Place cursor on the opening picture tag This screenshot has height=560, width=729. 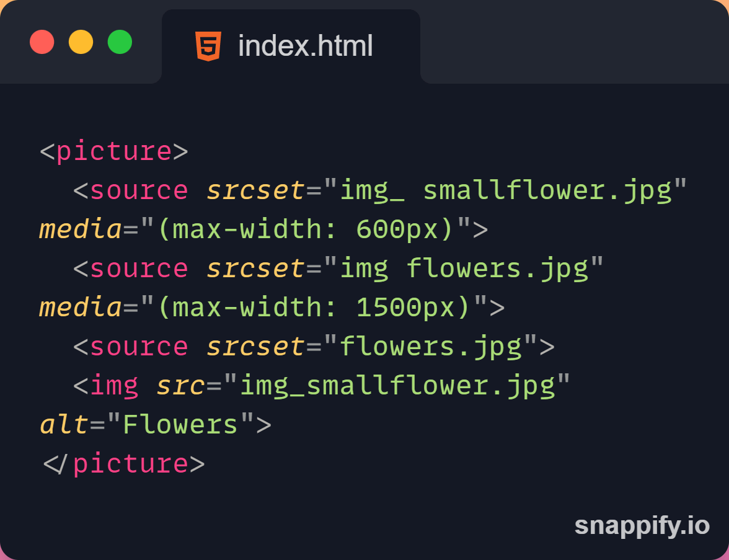pyautogui.click(x=114, y=152)
